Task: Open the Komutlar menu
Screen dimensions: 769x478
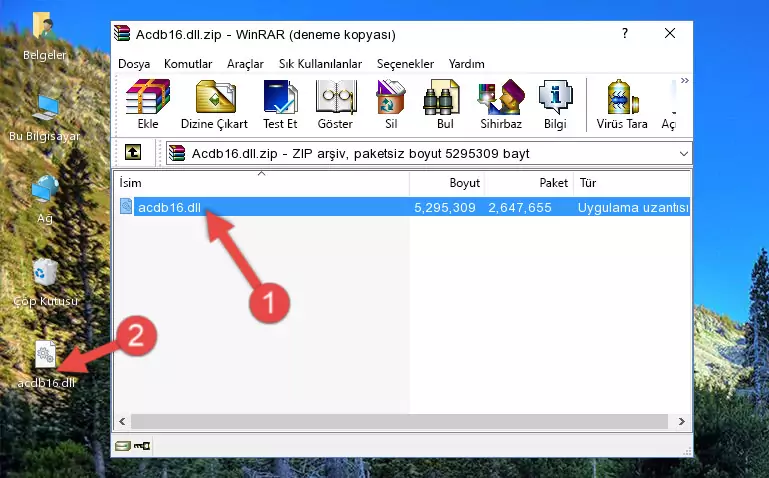Action: coord(188,64)
